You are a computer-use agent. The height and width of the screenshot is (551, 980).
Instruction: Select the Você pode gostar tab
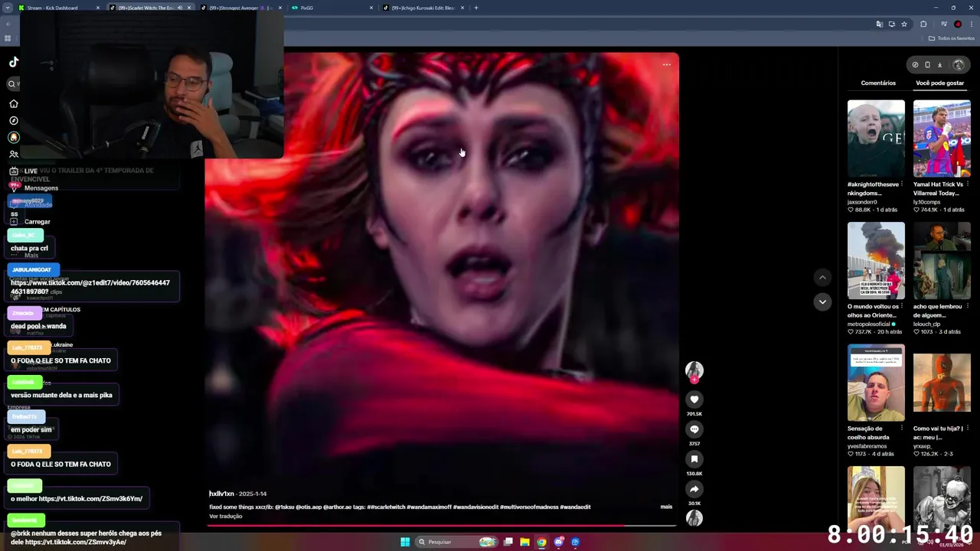click(x=939, y=83)
